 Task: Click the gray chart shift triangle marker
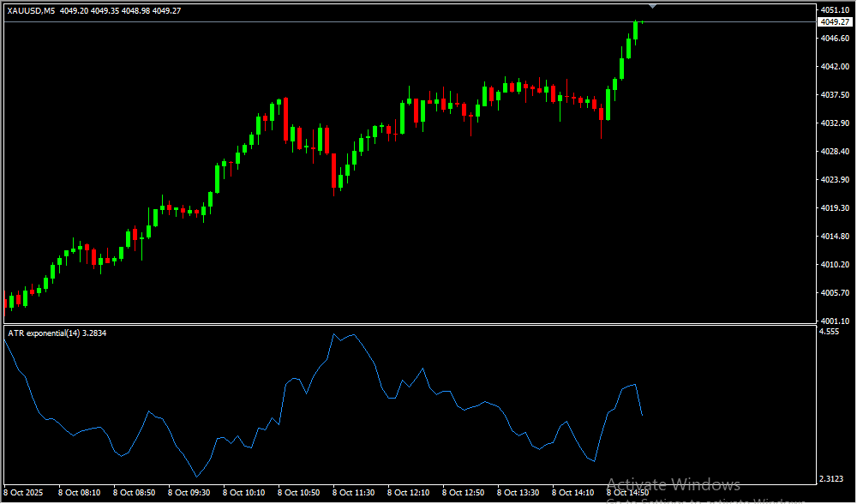653,6
